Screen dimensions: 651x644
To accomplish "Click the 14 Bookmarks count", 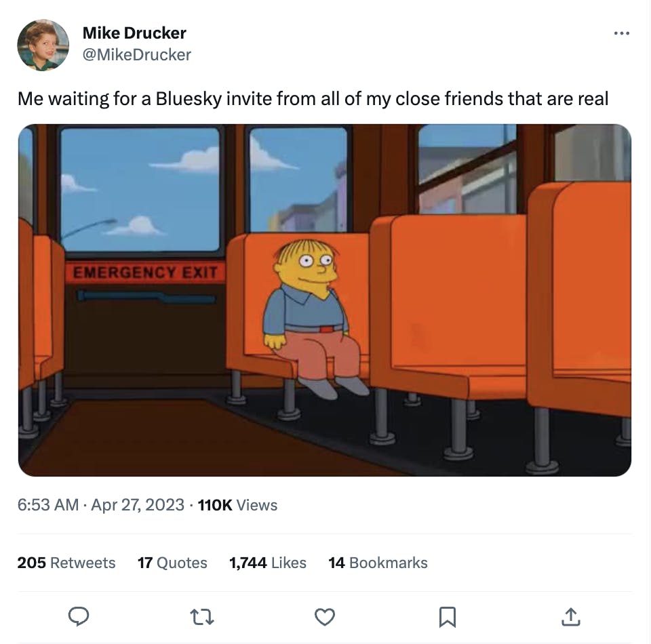I will (x=378, y=563).
